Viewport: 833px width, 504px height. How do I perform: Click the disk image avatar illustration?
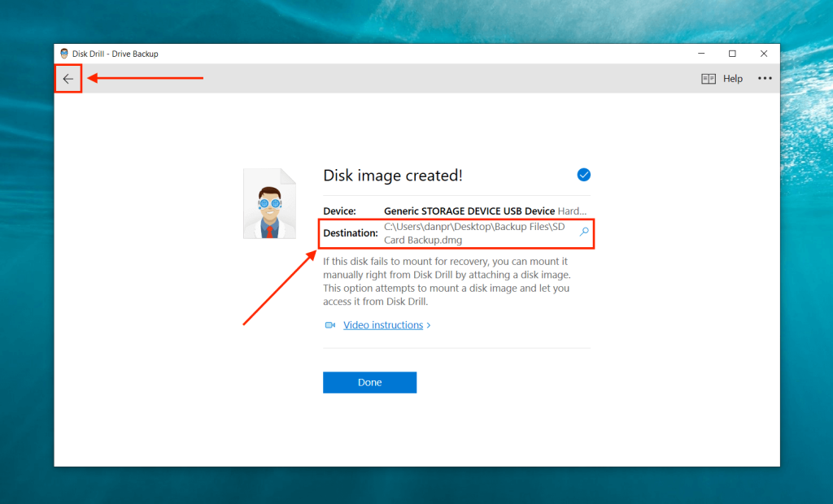pyautogui.click(x=270, y=203)
